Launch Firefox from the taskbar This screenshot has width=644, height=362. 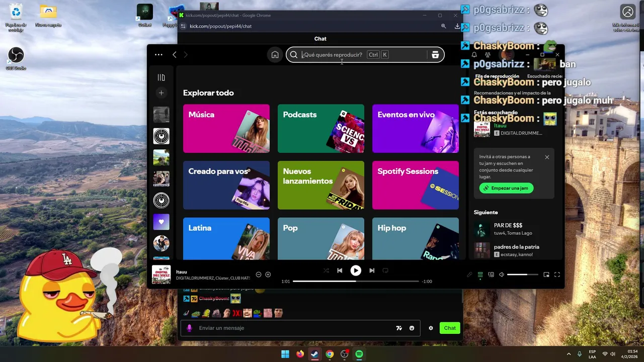tap(300, 354)
